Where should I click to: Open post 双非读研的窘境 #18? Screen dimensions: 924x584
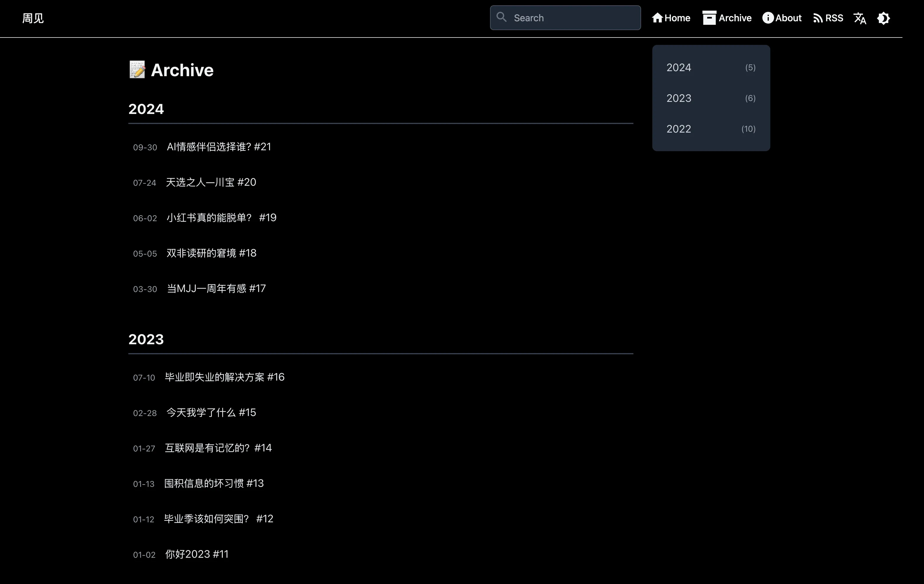pyautogui.click(x=212, y=253)
